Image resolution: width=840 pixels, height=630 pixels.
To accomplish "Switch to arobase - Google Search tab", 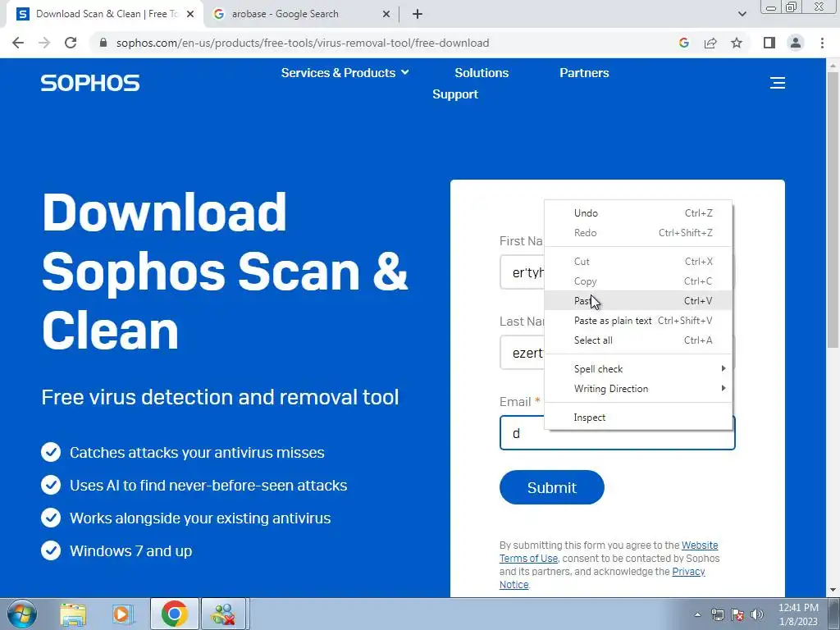I will click(302, 14).
